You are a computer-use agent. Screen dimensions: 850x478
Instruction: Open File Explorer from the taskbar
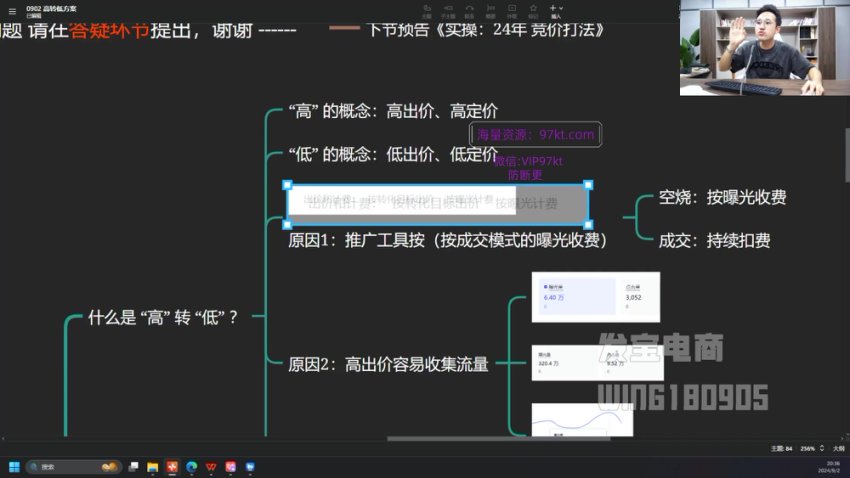click(152, 466)
